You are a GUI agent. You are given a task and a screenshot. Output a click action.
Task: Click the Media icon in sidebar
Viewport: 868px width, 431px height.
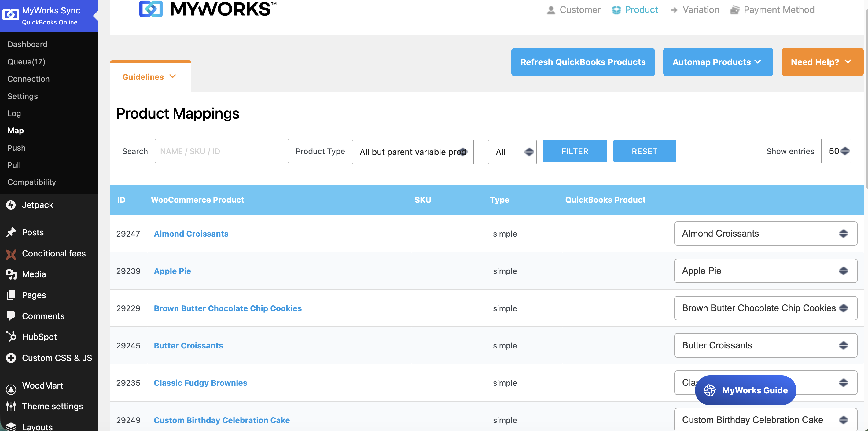[11, 274]
